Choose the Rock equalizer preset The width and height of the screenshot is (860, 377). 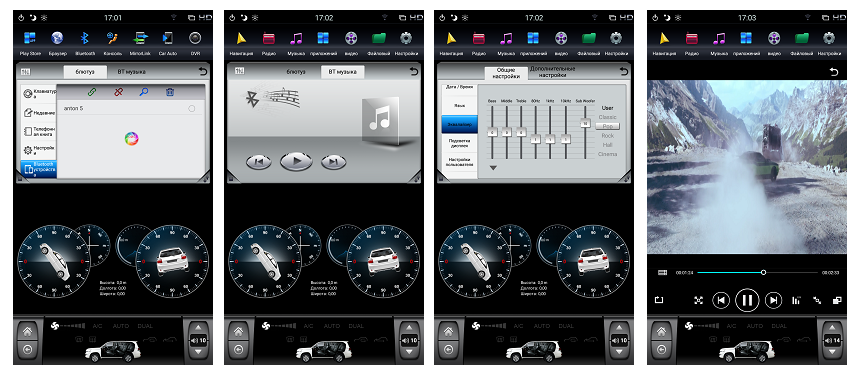point(607,136)
